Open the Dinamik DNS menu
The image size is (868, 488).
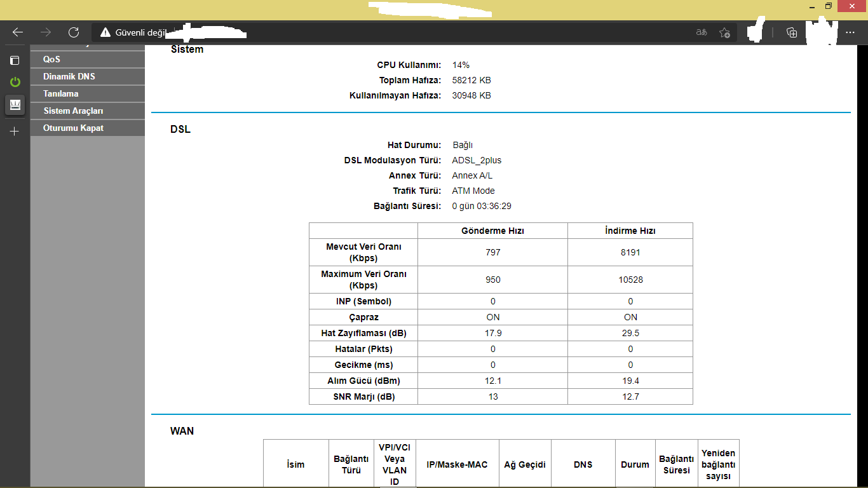pyautogui.click(x=88, y=76)
